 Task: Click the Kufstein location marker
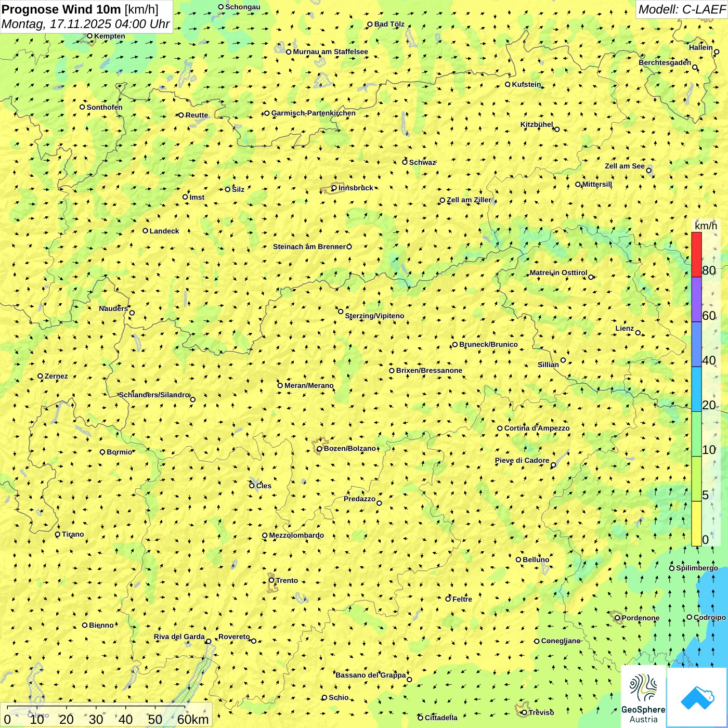point(508,84)
